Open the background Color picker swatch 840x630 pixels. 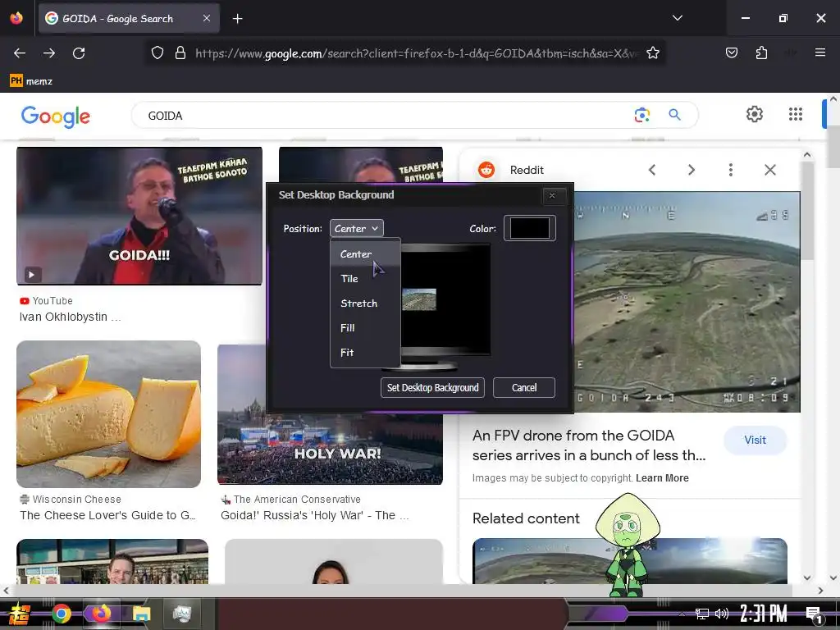tap(529, 228)
